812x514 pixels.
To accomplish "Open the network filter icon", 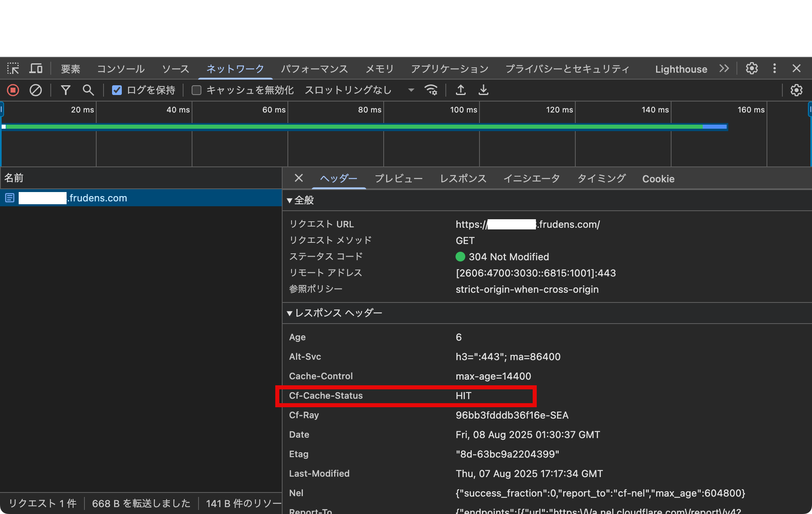I will (x=66, y=90).
